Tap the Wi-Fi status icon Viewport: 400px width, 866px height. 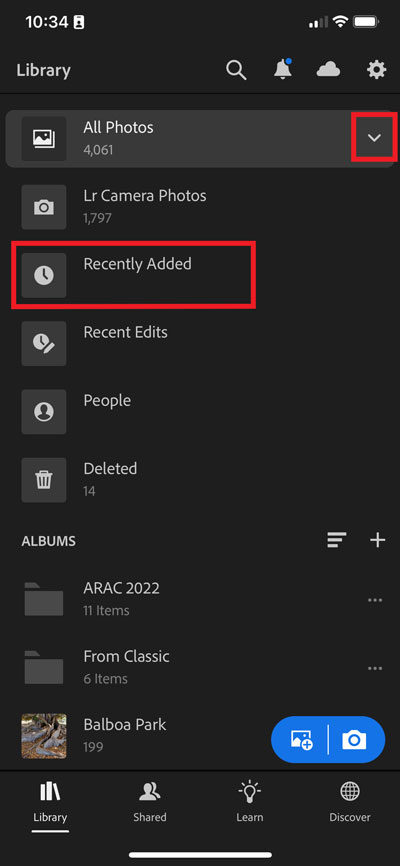coord(340,22)
